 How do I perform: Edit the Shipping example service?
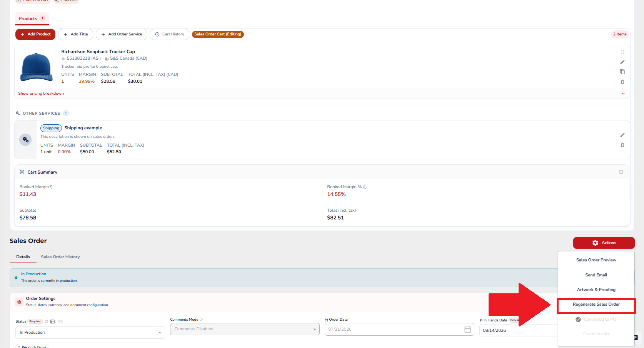[622, 135]
